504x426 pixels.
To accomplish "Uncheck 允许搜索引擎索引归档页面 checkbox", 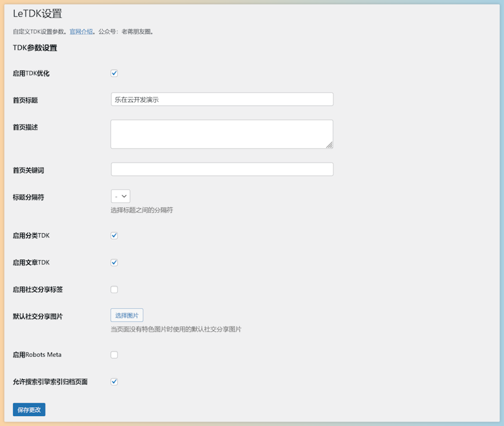I will point(115,381).
